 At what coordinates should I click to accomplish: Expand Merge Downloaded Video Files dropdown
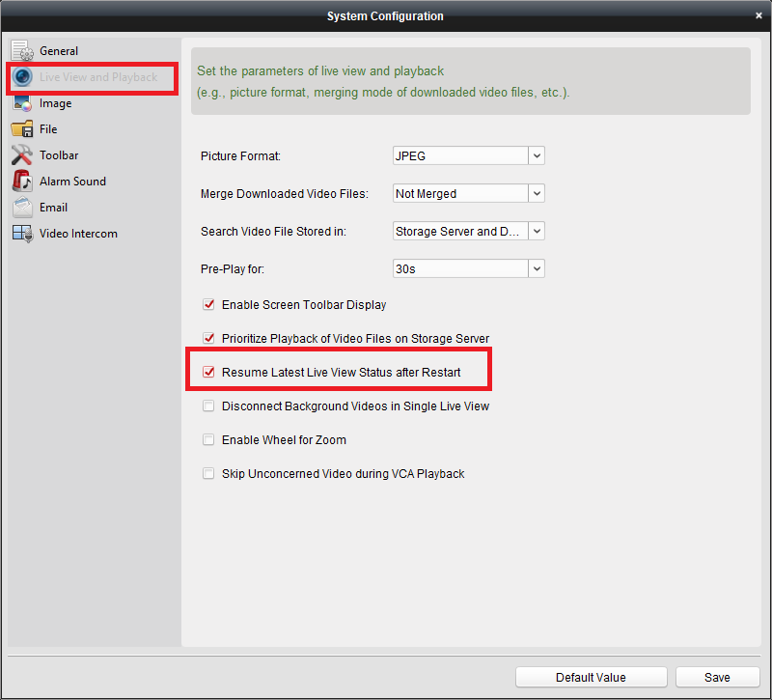[537, 193]
